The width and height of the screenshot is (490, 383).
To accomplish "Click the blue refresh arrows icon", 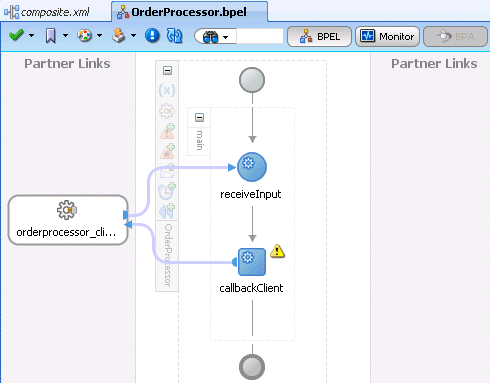I will (x=174, y=36).
